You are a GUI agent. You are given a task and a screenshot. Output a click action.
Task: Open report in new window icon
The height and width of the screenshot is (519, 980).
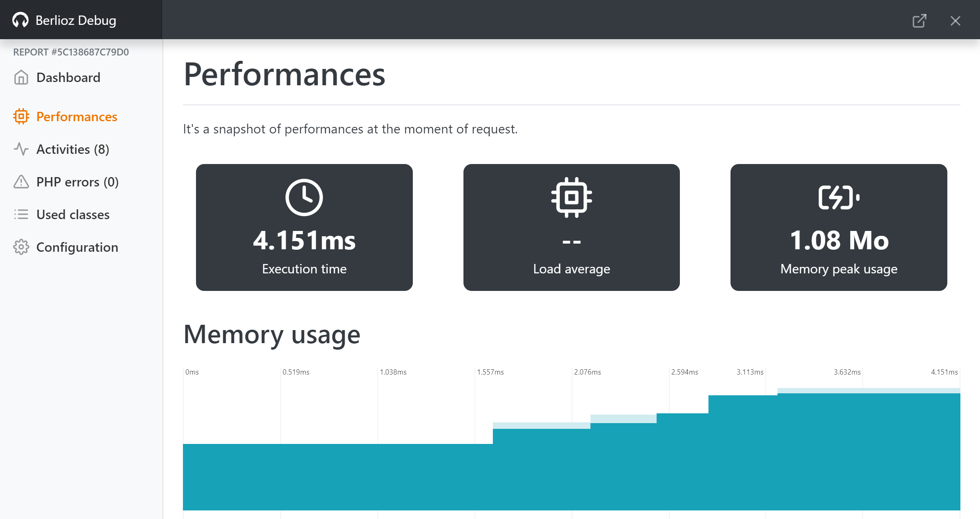[x=919, y=20]
